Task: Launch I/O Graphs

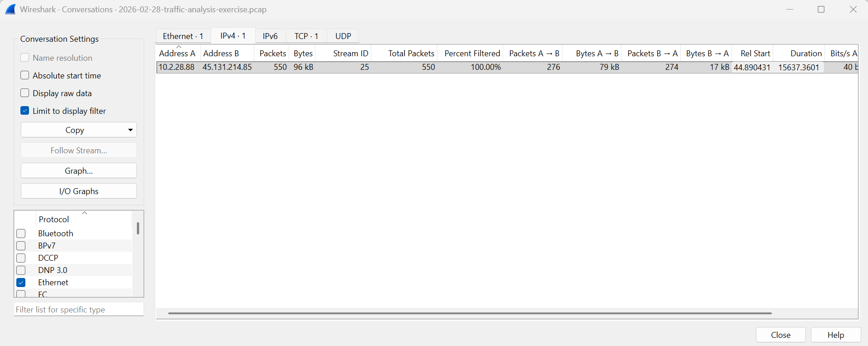Action: pyautogui.click(x=79, y=191)
